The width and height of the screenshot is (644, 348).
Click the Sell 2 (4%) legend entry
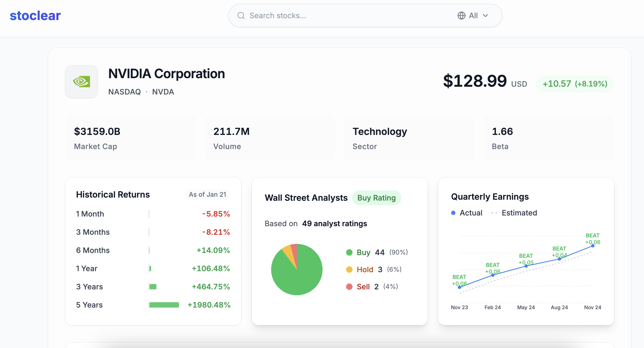[372, 287]
